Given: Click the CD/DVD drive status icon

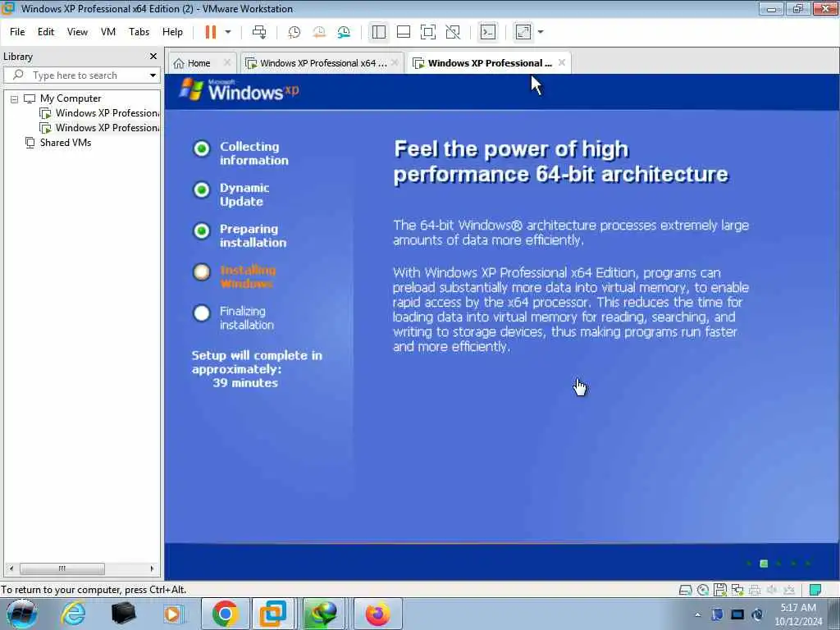Looking at the screenshot, I should (x=703, y=591).
